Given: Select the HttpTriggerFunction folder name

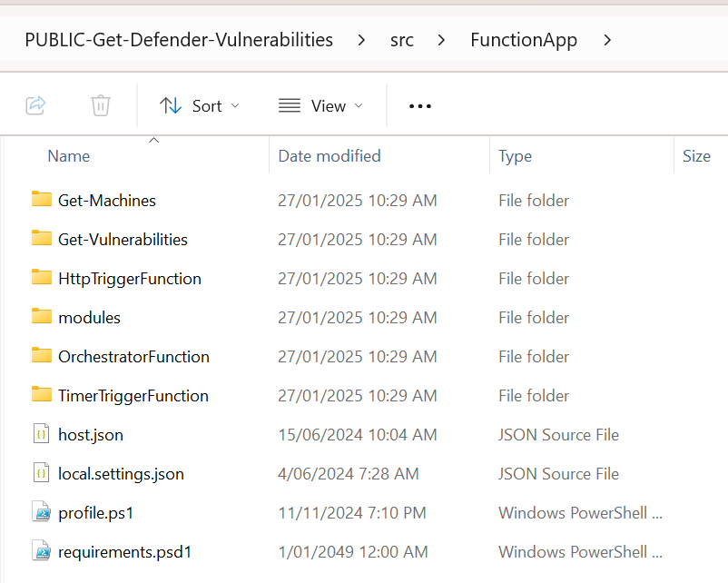Looking at the screenshot, I should click(130, 279).
